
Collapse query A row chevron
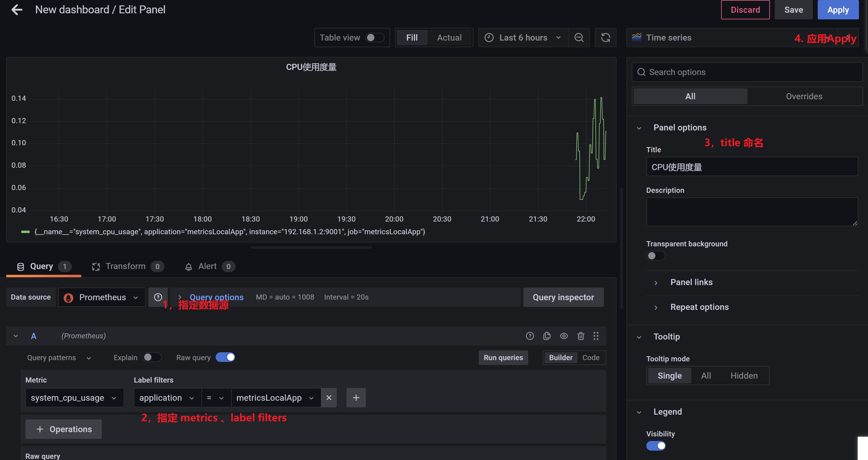pos(16,336)
